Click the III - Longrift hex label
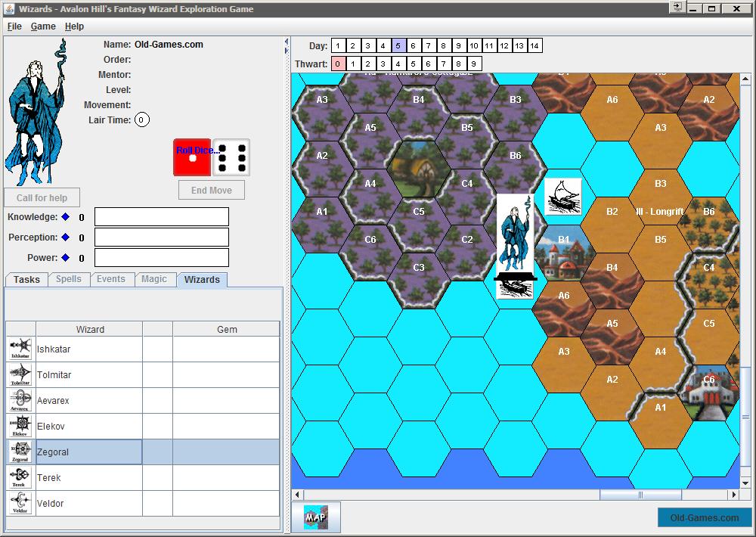756x537 pixels. (659, 211)
